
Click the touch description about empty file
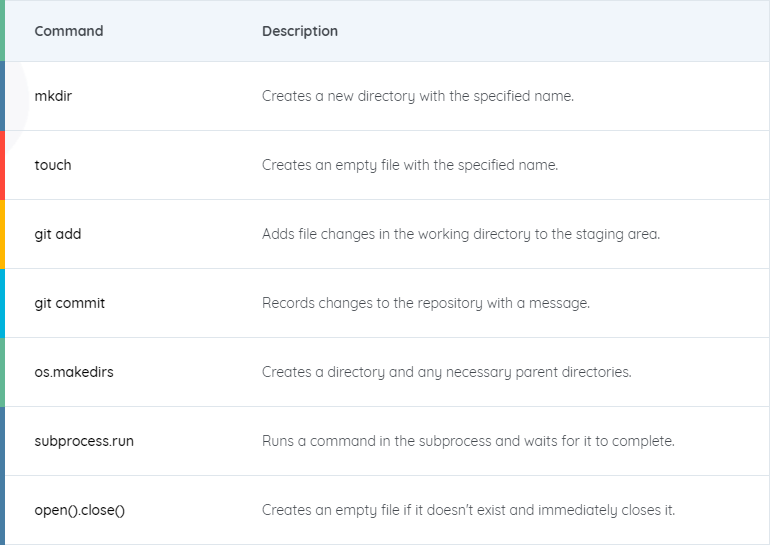pyautogui.click(x=410, y=165)
